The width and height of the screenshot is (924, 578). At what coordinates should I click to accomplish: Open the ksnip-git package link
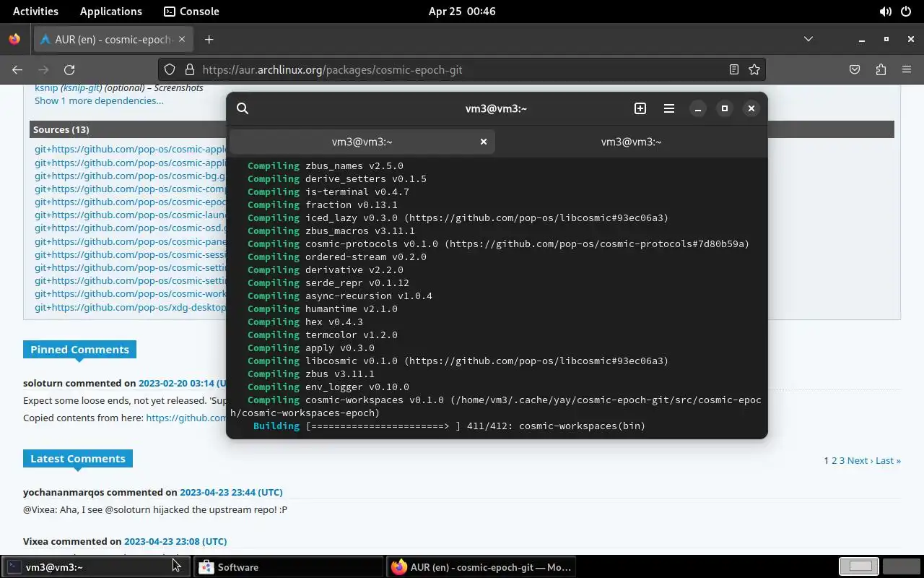coord(81,87)
